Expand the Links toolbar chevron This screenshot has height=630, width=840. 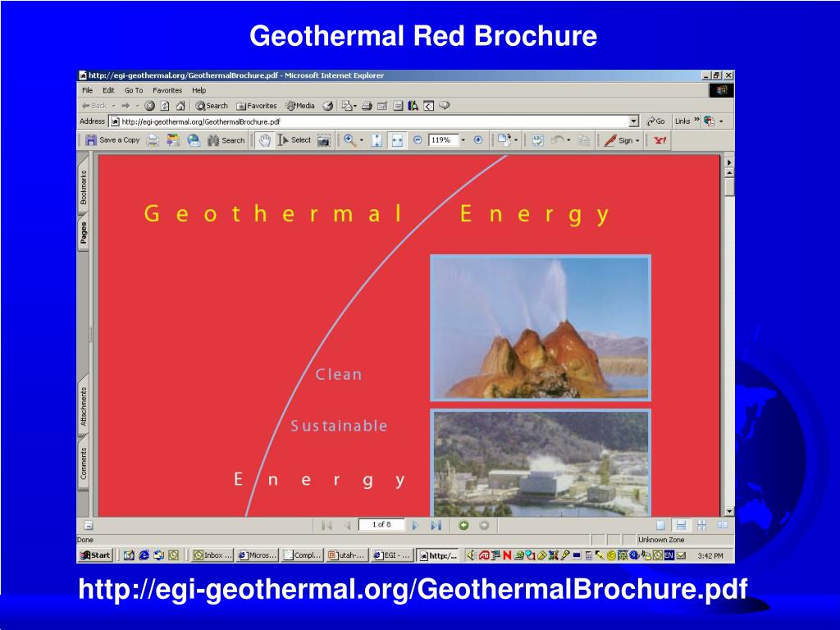(x=696, y=120)
